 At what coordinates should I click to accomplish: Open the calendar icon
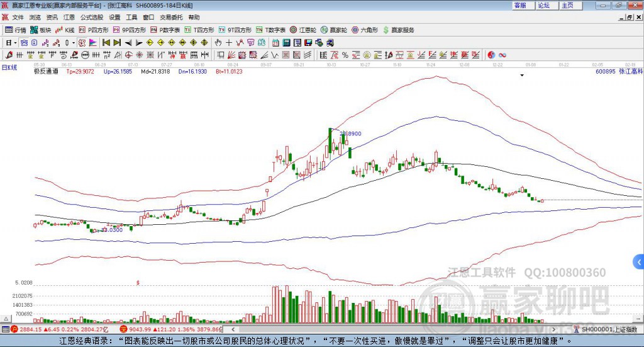point(275,43)
